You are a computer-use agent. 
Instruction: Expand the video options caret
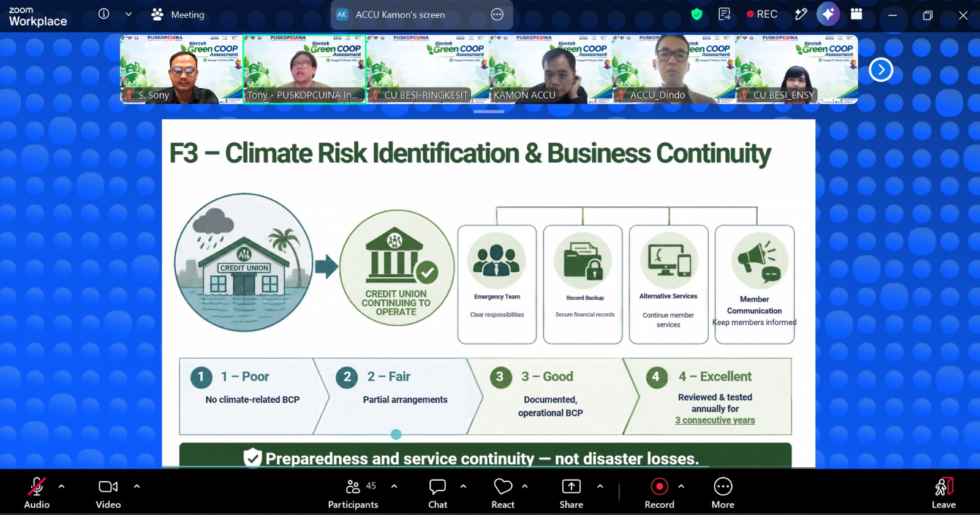point(137,486)
